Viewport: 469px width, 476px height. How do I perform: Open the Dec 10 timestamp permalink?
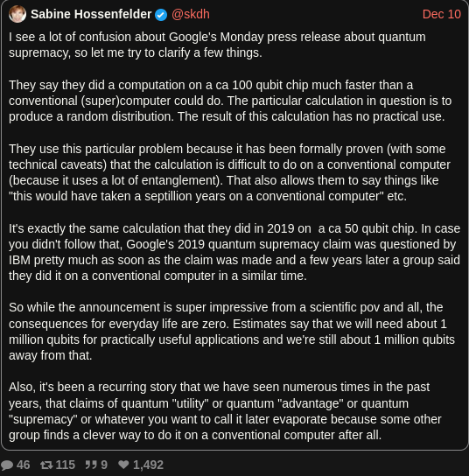point(442,14)
